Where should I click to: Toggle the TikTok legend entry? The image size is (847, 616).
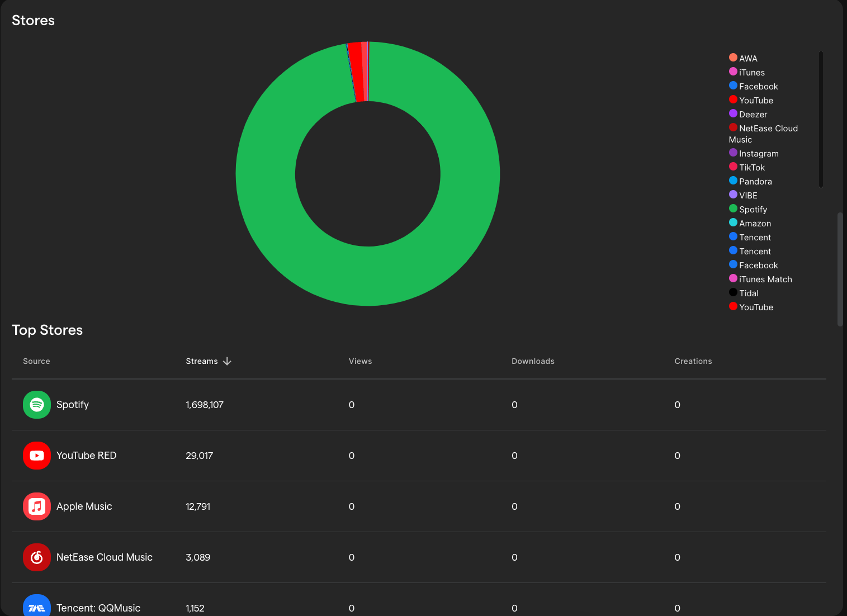point(747,167)
